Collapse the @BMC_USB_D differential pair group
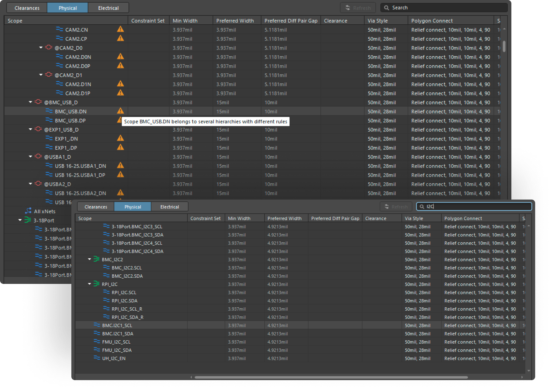 tap(30, 102)
